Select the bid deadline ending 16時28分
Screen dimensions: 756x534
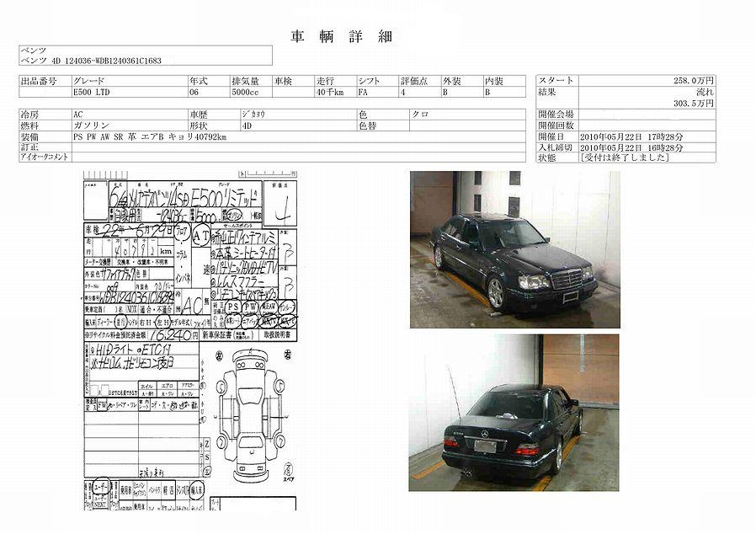(631, 147)
